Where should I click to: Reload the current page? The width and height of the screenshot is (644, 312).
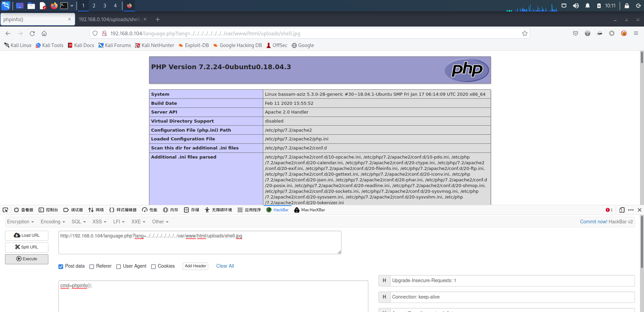(x=32, y=33)
